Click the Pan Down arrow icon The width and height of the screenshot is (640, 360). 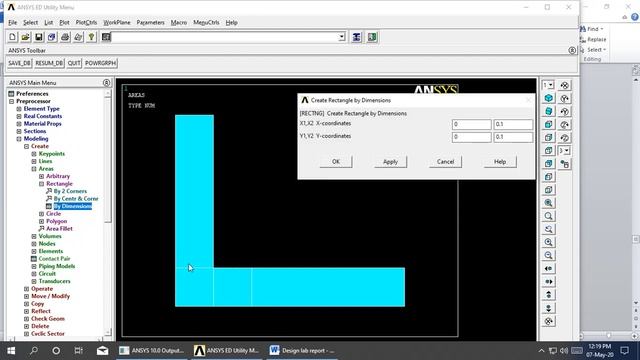549,308
